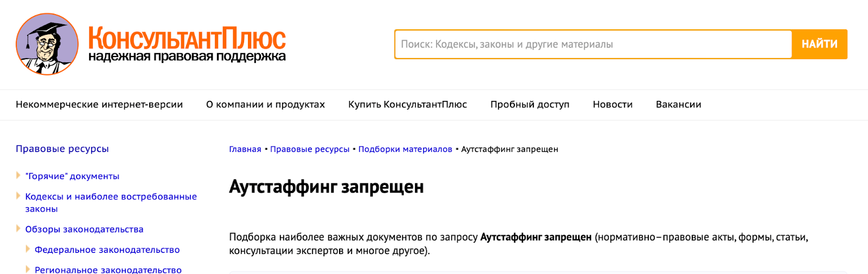
Task: Open Федеральное законодательство sidebar link
Action: (x=107, y=250)
